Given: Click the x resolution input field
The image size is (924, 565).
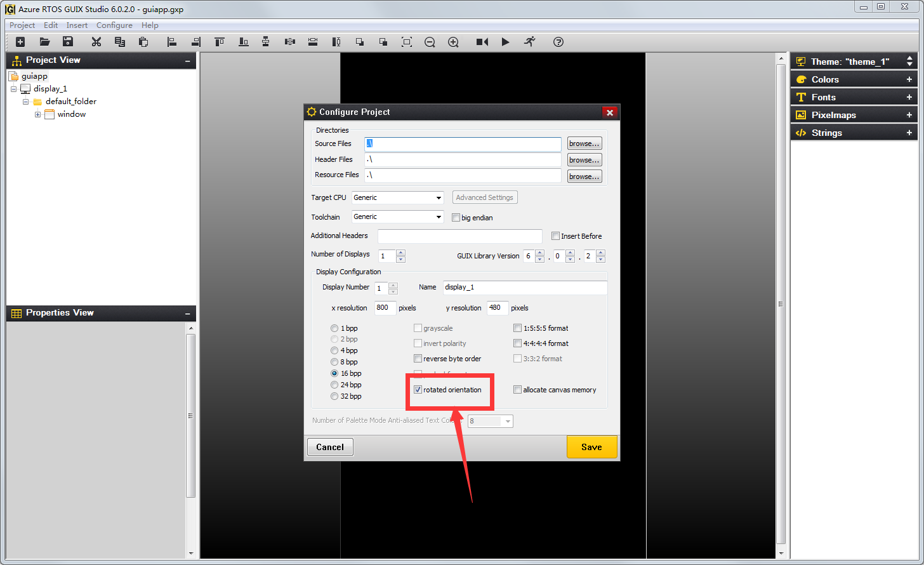Looking at the screenshot, I should click(385, 308).
